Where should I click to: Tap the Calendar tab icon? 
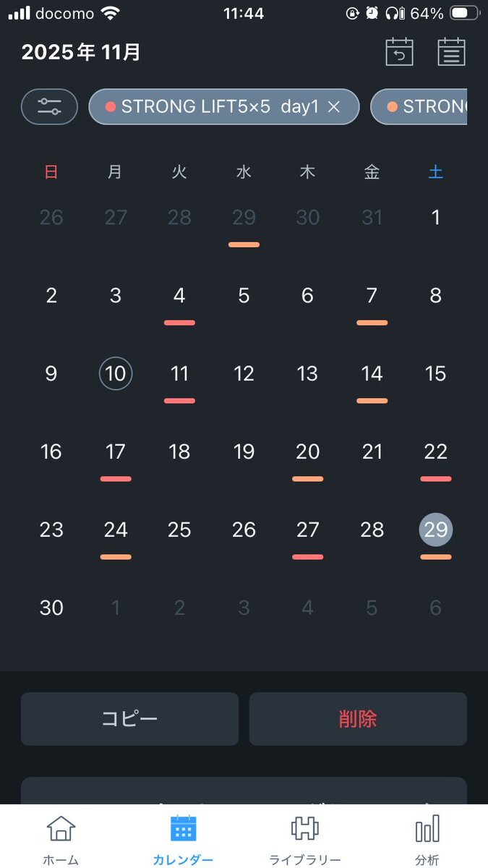pyautogui.click(x=183, y=830)
